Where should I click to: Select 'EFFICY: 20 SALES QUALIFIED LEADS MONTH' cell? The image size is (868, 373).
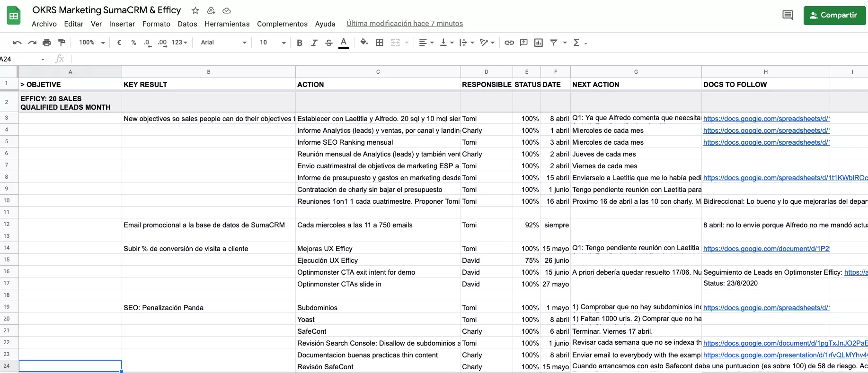[x=70, y=103]
